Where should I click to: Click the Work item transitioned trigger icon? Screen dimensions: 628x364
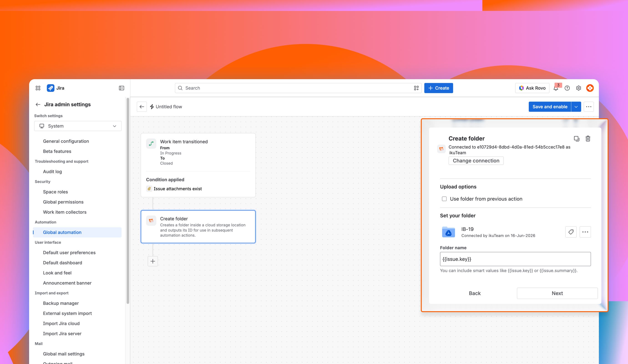[x=151, y=144]
